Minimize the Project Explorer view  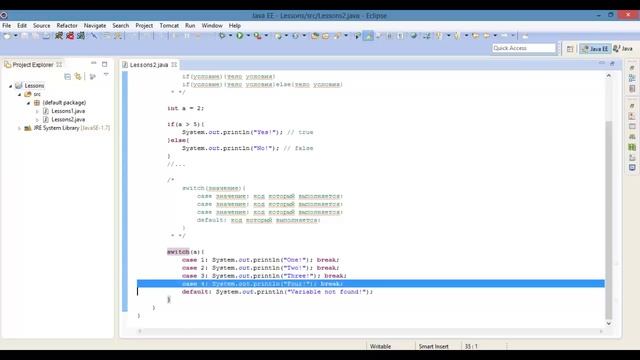click(x=93, y=64)
